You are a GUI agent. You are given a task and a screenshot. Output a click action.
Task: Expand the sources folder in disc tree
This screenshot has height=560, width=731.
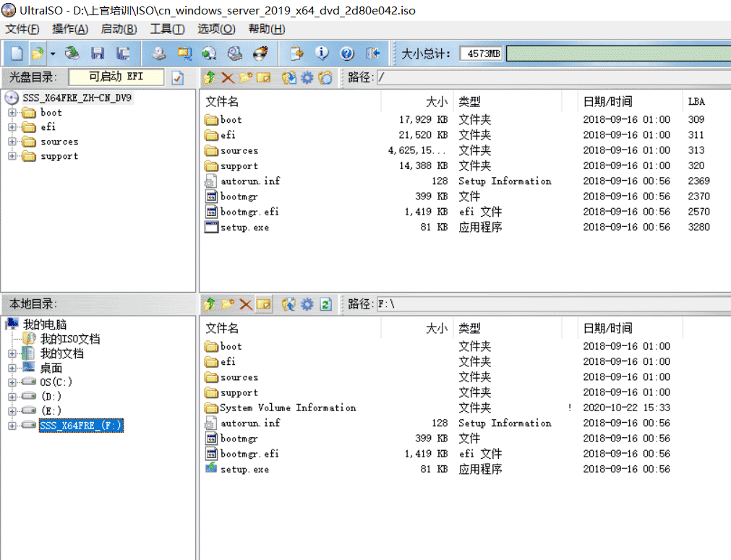click(x=12, y=142)
